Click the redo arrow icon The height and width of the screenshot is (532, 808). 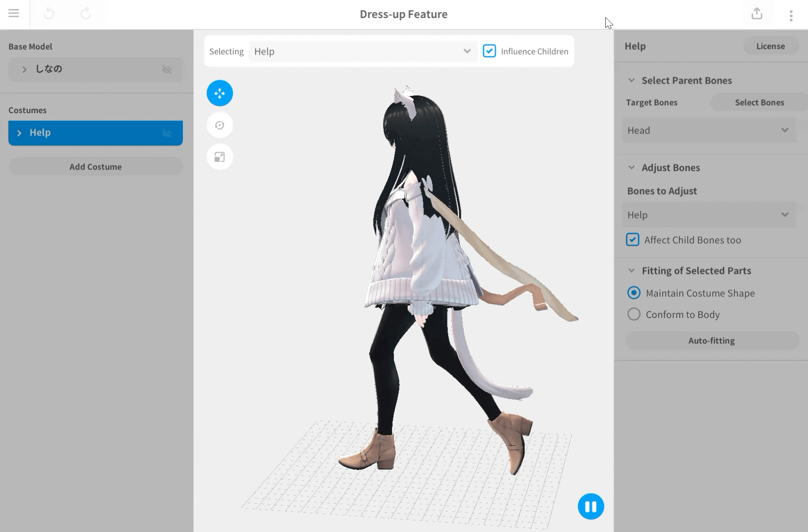85,13
